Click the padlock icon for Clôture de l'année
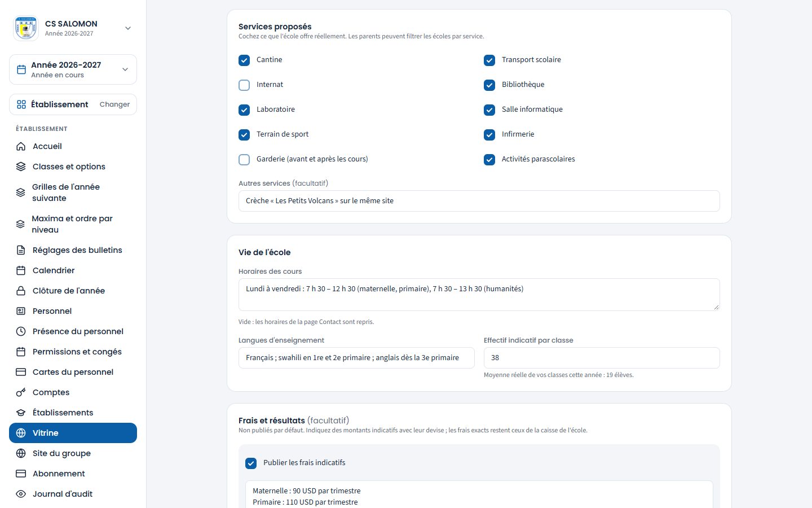Image resolution: width=812 pixels, height=508 pixels. pyautogui.click(x=21, y=291)
